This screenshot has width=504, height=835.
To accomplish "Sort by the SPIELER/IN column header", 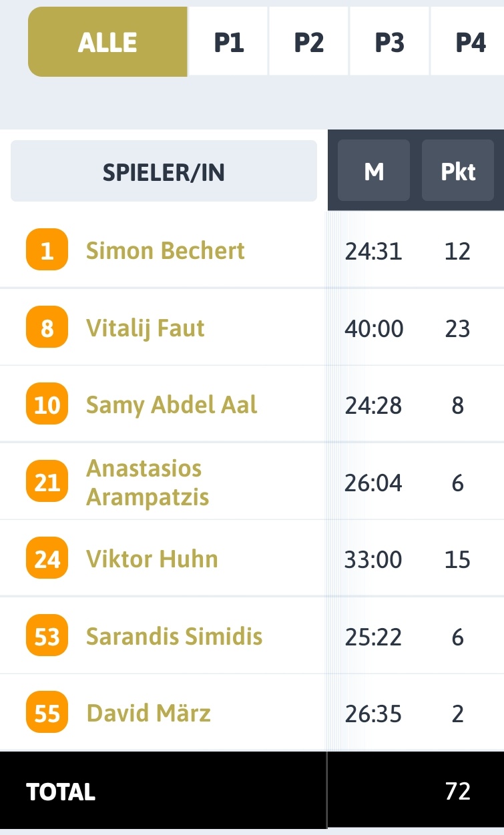I will [x=164, y=172].
